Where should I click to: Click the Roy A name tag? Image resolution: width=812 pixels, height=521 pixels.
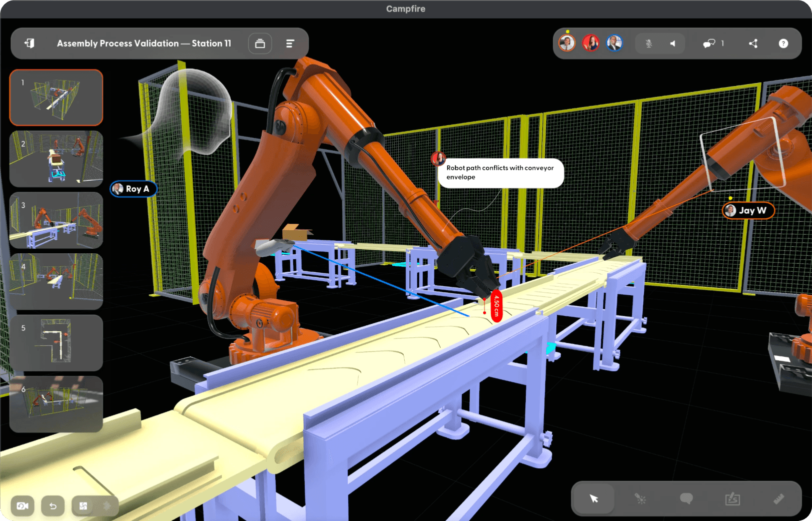[x=134, y=189]
